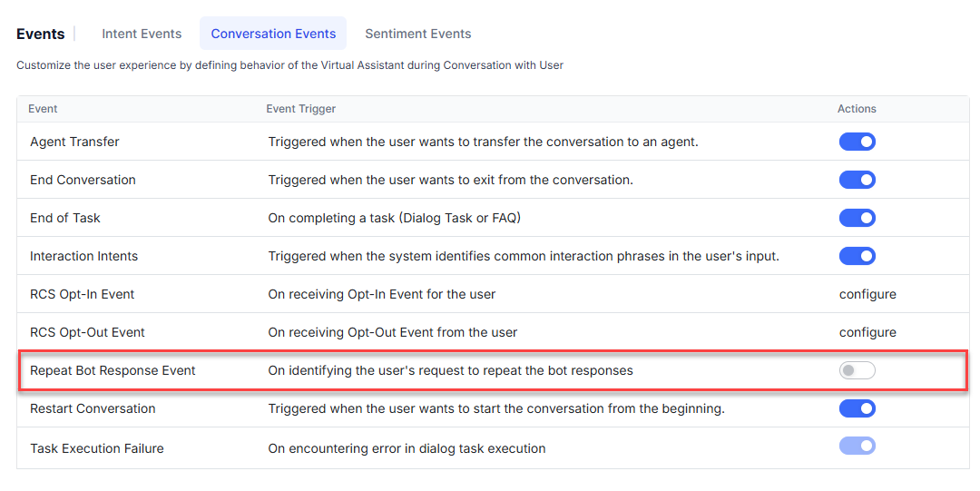The image size is (980, 491).
Task: Turn off the End Conversation toggle
Action: 857,180
